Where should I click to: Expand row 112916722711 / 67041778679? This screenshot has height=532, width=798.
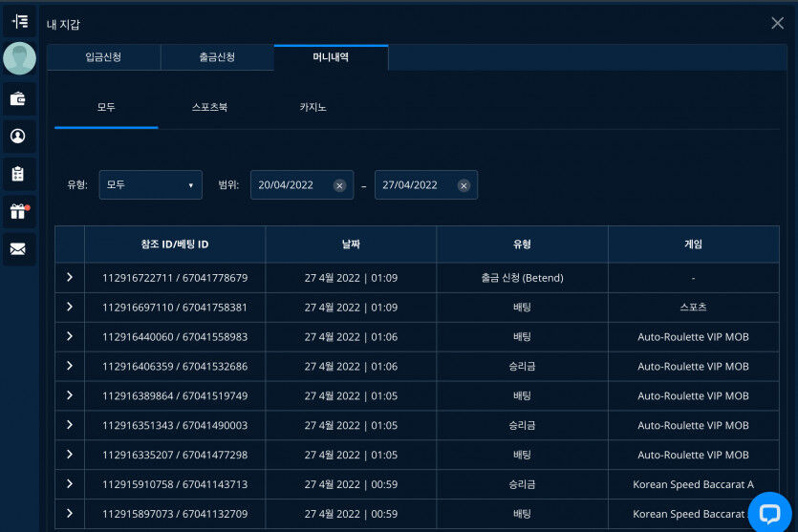70,277
